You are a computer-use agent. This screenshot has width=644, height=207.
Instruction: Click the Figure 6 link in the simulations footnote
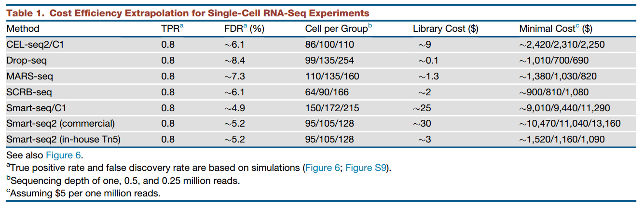coord(324,168)
